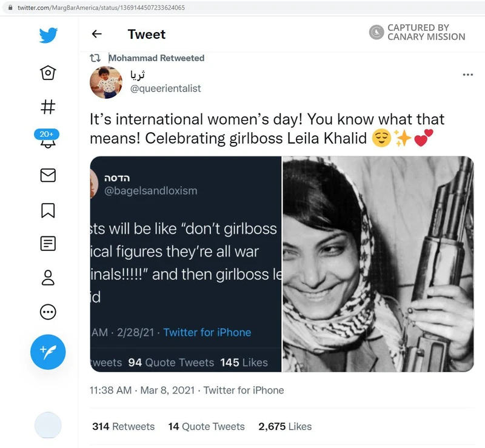485x448 pixels.
Task: Open Messages envelope icon
Action: coord(48,175)
